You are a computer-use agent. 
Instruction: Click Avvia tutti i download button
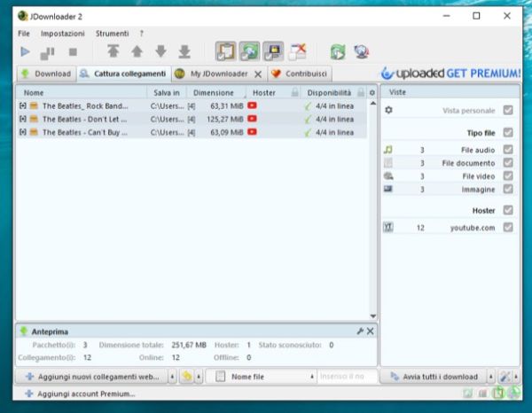point(434,377)
